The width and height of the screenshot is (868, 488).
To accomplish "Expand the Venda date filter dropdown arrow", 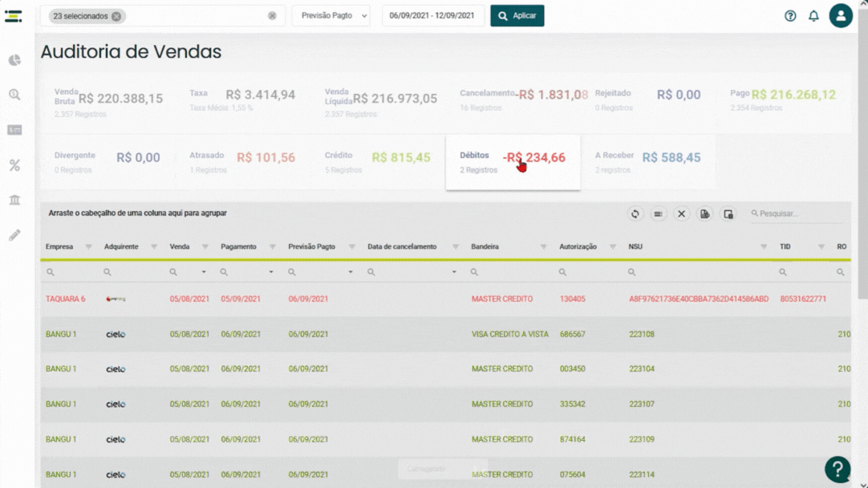I will tap(204, 272).
